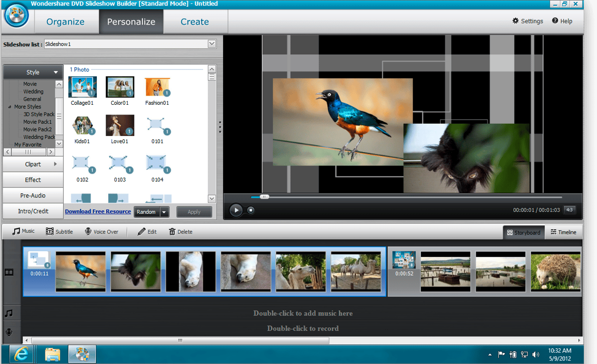Stop the slideshow preview playback
Image resolution: width=597 pixels, height=364 pixels.
(x=251, y=210)
